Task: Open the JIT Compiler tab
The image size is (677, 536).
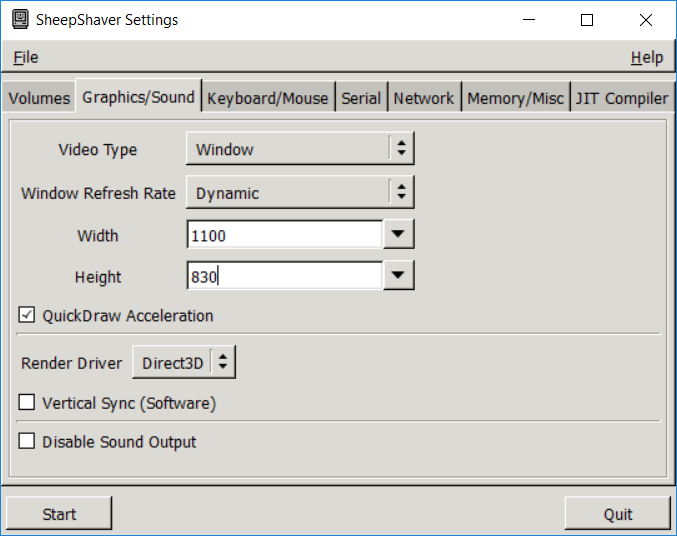Action: tap(621, 98)
